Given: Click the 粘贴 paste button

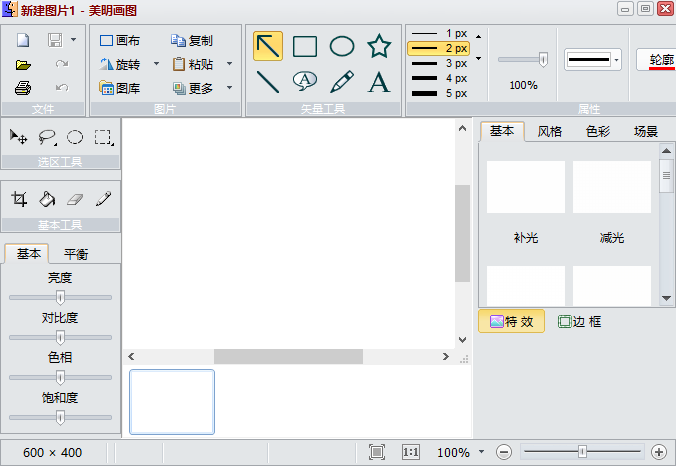Looking at the screenshot, I should pyautogui.click(x=193, y=64).
